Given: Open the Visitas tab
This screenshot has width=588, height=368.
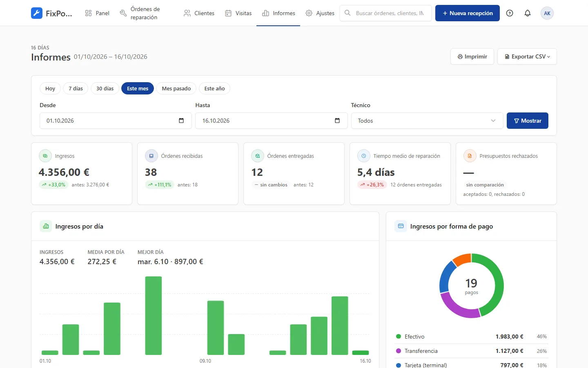Looking at the screenshot, I should [x=238, y=13].
